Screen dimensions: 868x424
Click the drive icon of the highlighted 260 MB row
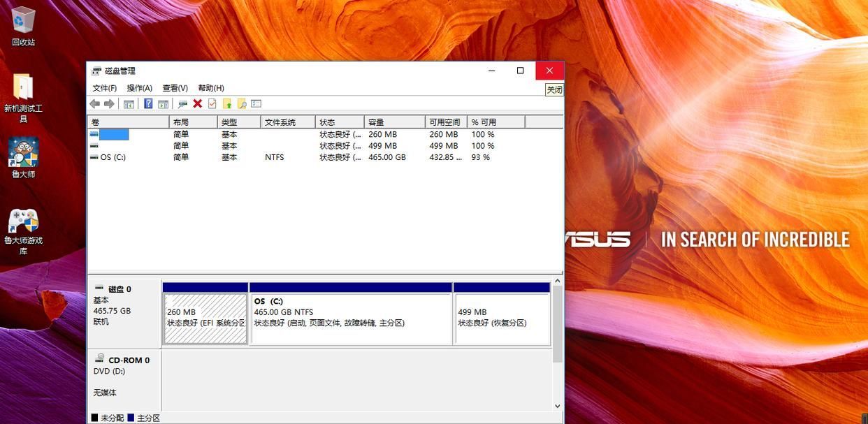[x=94, y=134]
